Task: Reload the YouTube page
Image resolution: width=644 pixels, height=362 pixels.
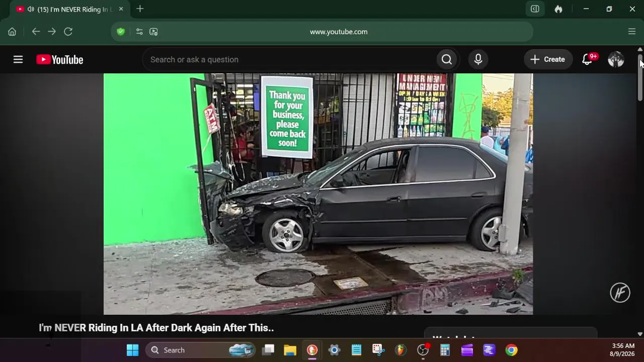Action: (68, 32)
